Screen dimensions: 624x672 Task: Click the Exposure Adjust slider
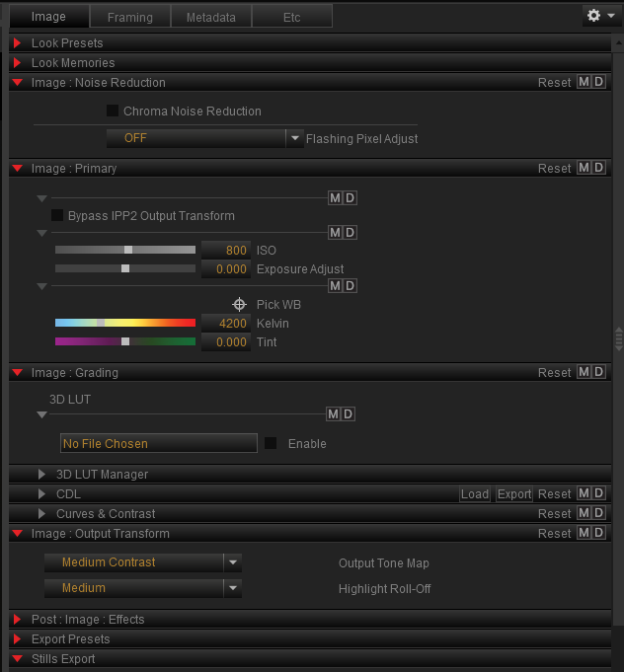click(x=125, y=268)
